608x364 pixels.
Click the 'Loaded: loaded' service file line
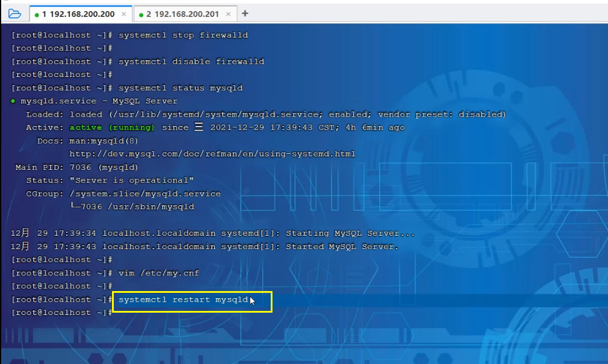click(265, 114)
